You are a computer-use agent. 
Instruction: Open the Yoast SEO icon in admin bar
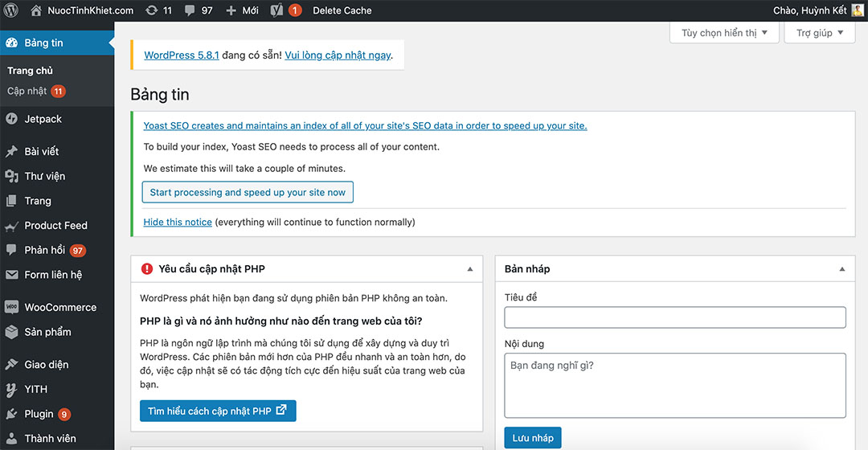click(x=276, y=10)
